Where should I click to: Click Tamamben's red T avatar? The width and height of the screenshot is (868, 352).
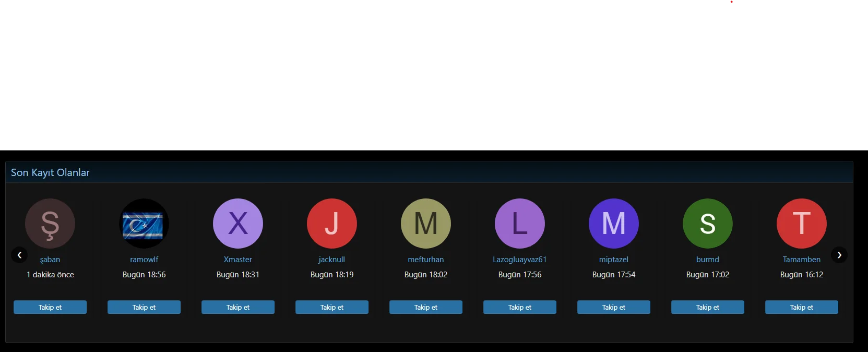click(802, 224)
